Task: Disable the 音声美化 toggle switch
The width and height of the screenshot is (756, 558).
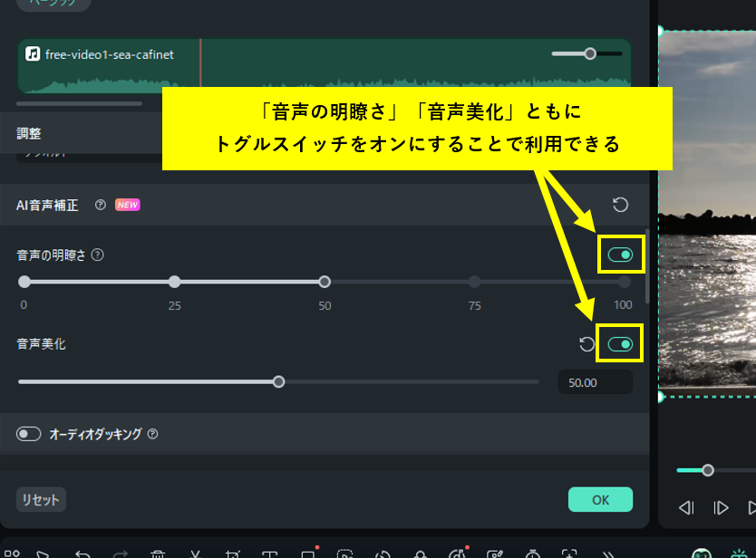Action: [x=621, y=342]
